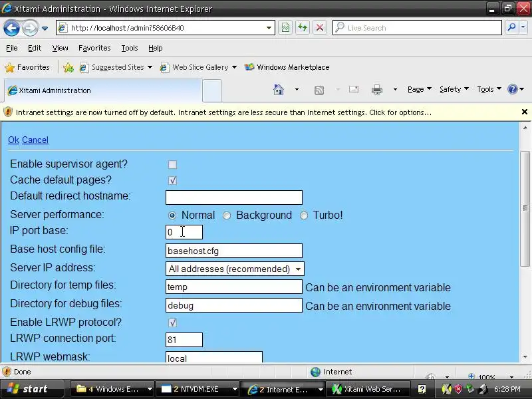Run search with the magnifier button
Viewport: 532px width, 399px height.
(x=511, y=27)
